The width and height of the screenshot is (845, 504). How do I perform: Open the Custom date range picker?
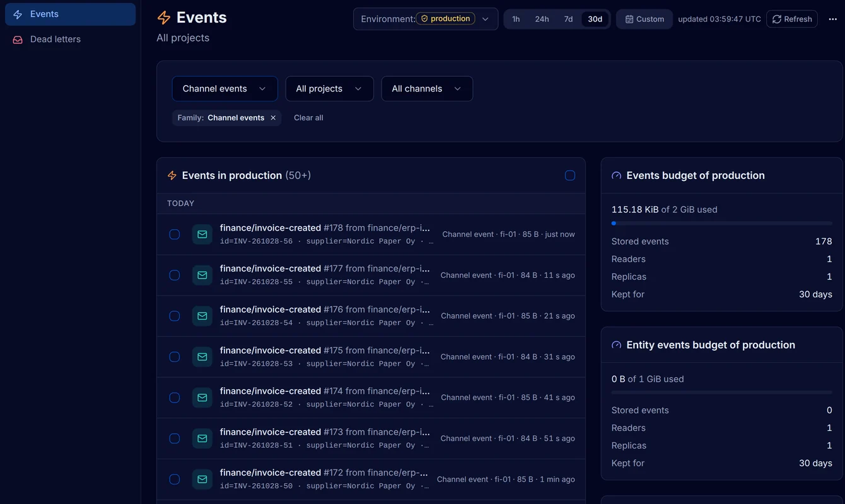coord(644,19)
